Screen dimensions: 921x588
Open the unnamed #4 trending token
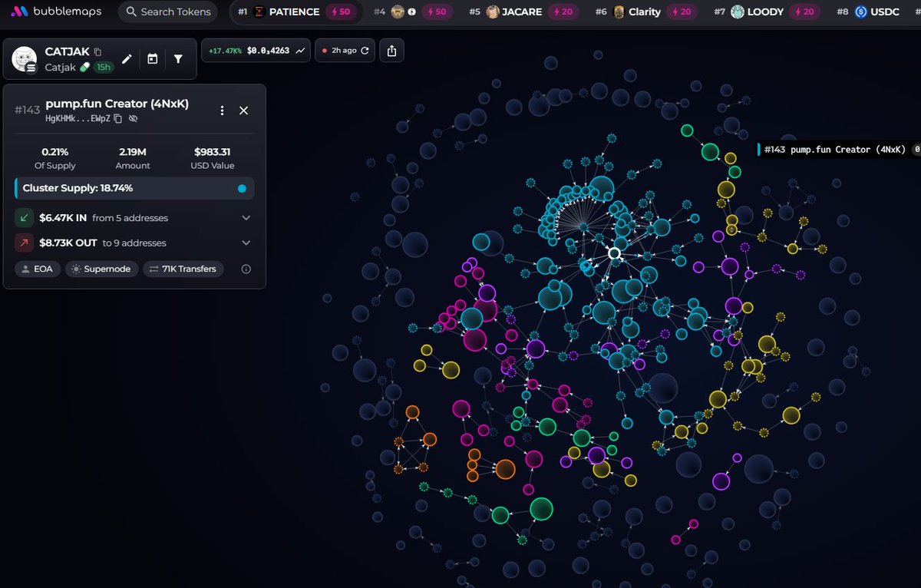414,12
